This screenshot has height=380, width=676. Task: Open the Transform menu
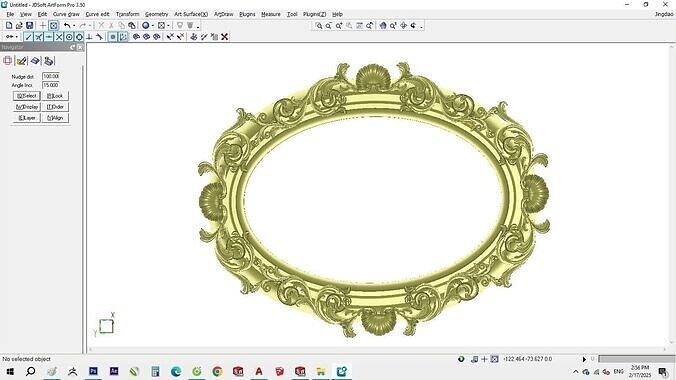point(128,14)
